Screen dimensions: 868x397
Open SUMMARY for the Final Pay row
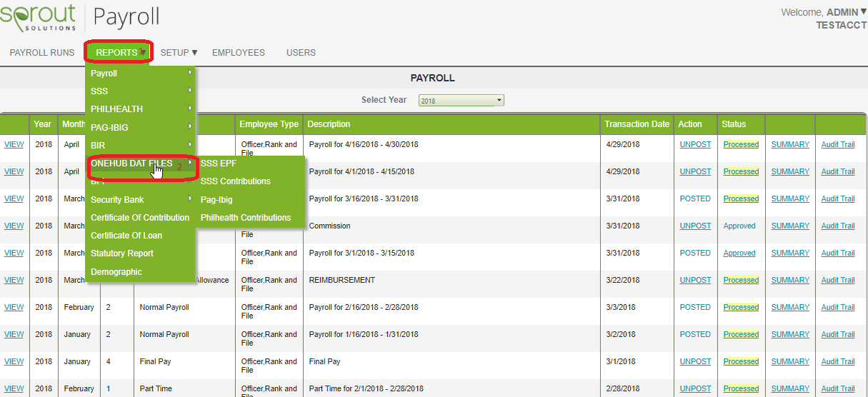[790, 361]
